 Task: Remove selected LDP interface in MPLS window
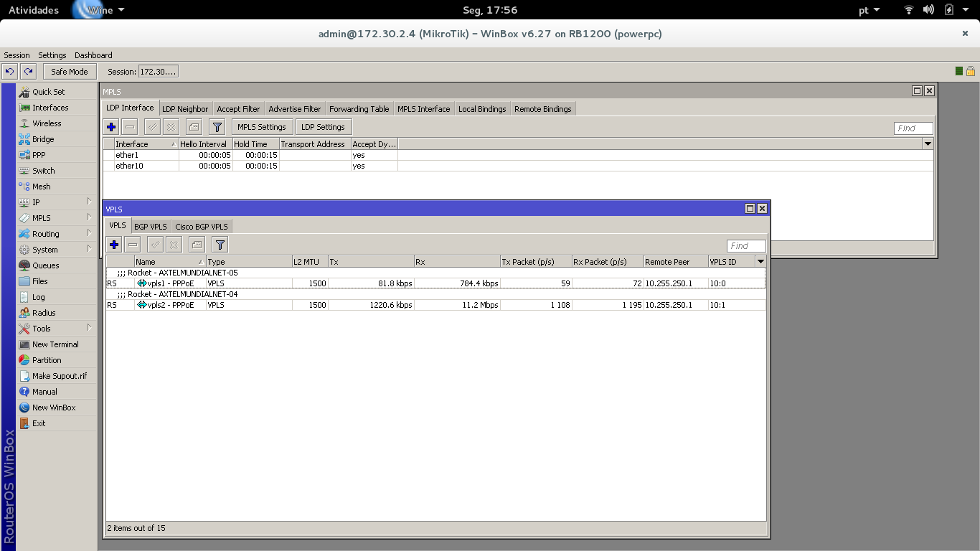[x=130, y=127]
